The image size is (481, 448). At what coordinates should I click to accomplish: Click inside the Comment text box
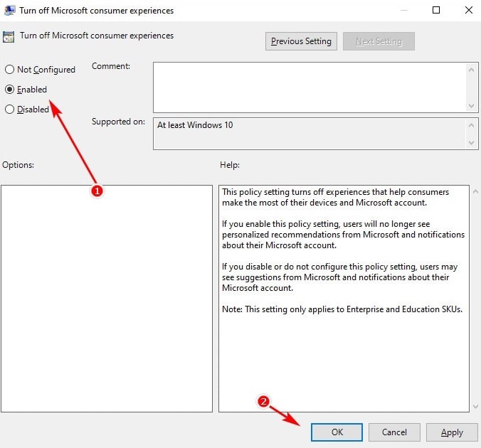point(310,87)
